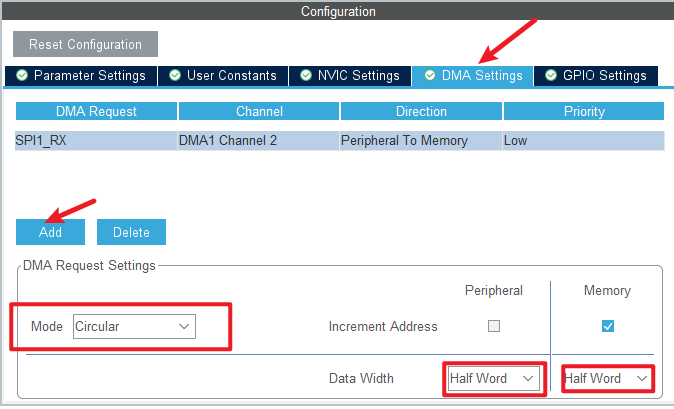Viewport: 674px width, 409px height.
Task: Click the DMA1 Channel 2 cell
Action: (x=258, y=141)
